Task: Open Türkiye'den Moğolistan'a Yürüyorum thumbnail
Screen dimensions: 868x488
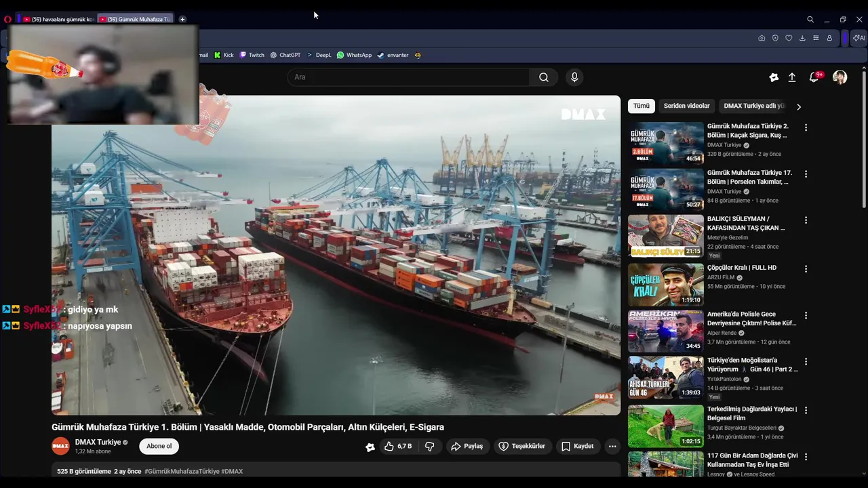Action: pyautogui.click(x=666, y=378)
